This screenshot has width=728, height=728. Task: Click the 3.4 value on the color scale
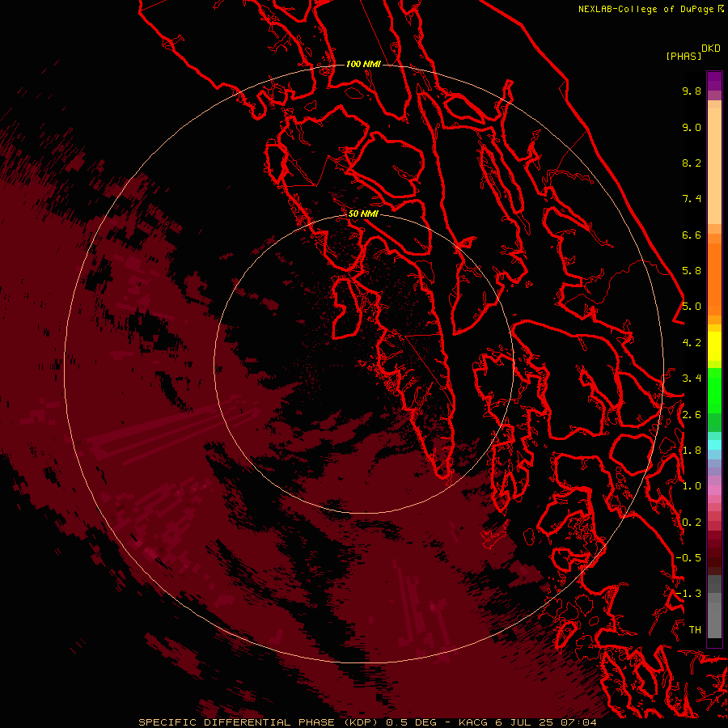[x=692, y=379]
